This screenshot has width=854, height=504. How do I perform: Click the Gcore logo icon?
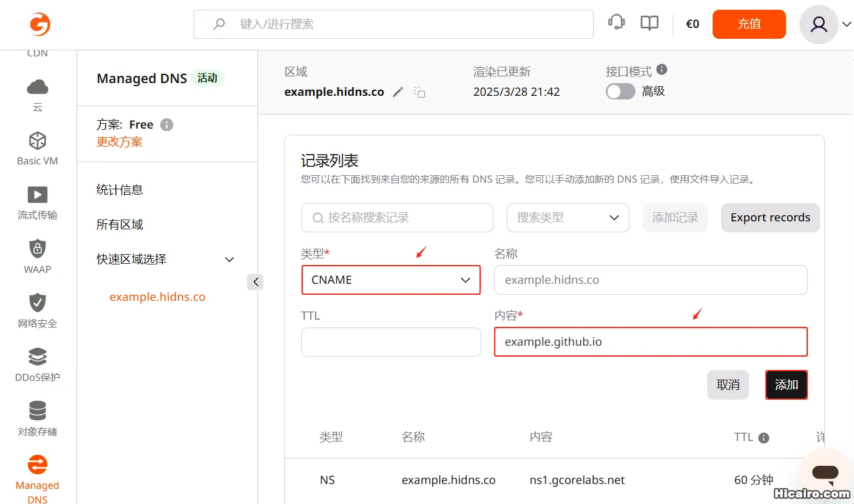click(x=40, y=24)
